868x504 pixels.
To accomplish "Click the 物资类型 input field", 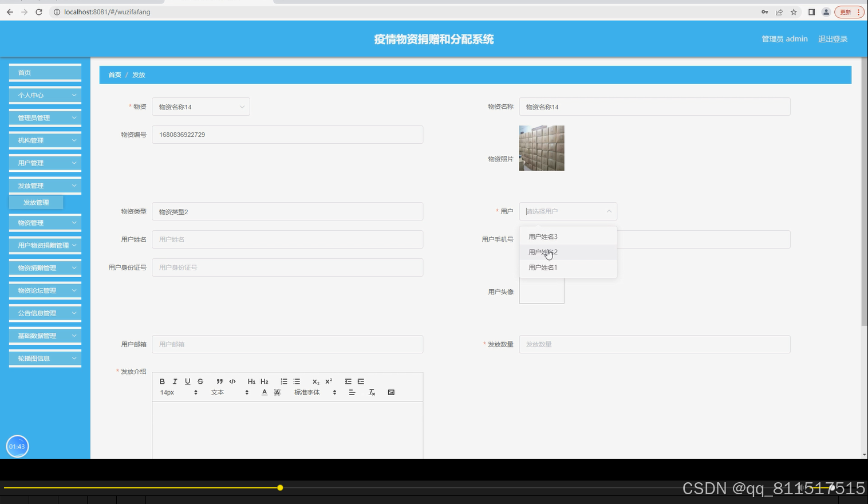I will point(287,211).
